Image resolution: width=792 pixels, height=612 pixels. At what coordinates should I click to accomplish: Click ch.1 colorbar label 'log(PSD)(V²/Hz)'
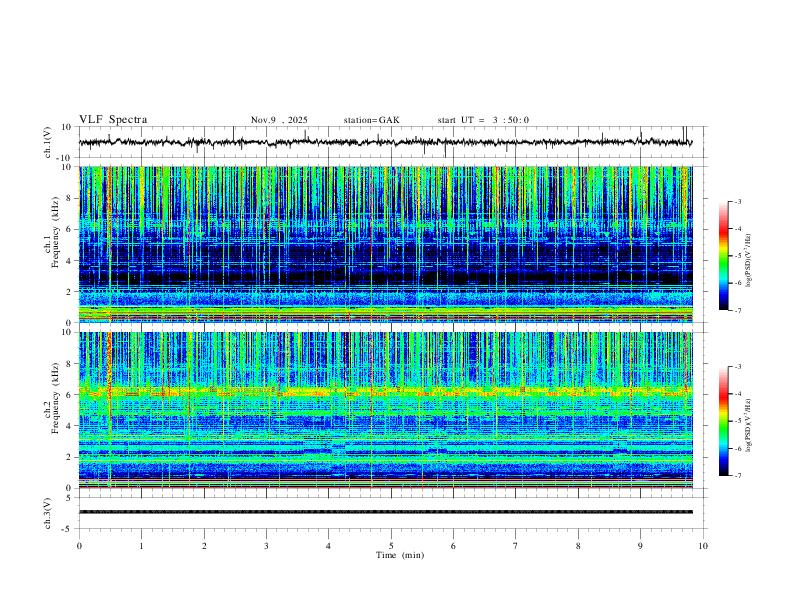click(x=748, y=260)
